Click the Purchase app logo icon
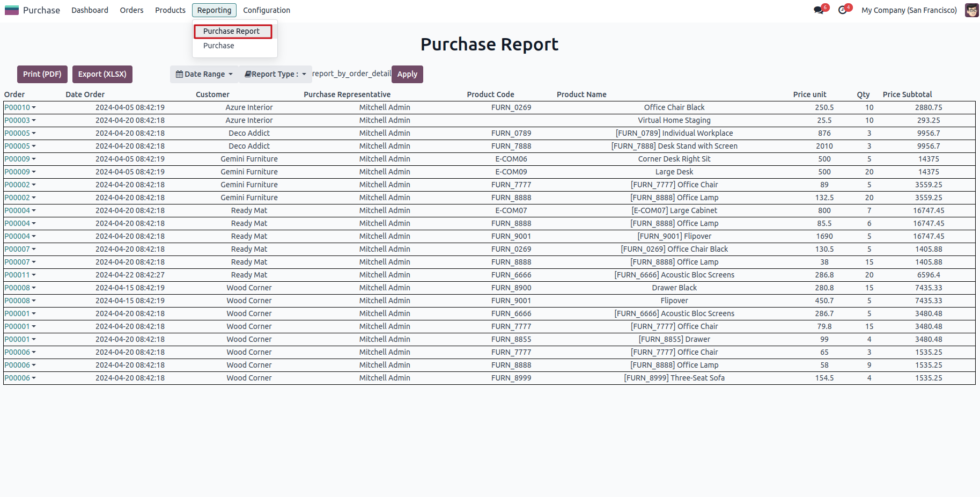The width and height of the screenshot is (980, 497). point(12,10)
